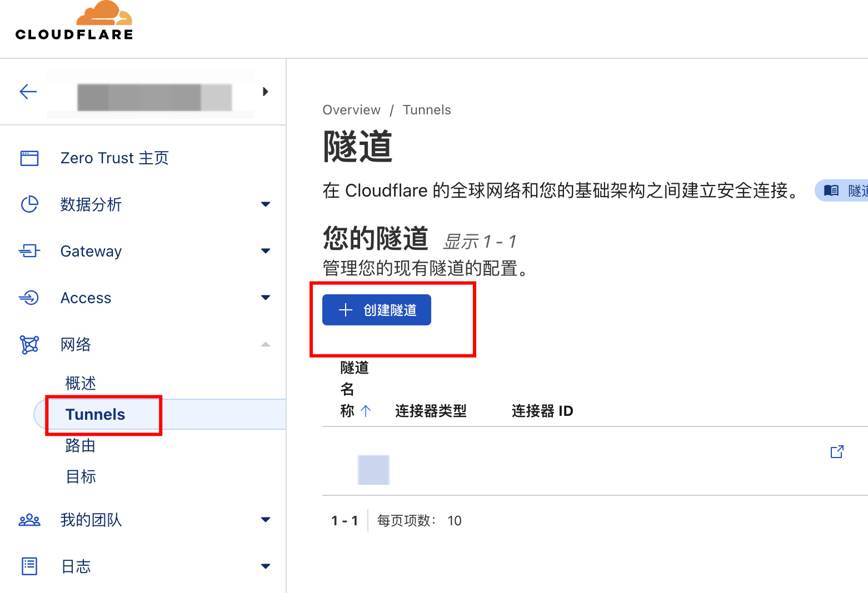Click the 1 - 1 pagination indicator

[345, 521]
